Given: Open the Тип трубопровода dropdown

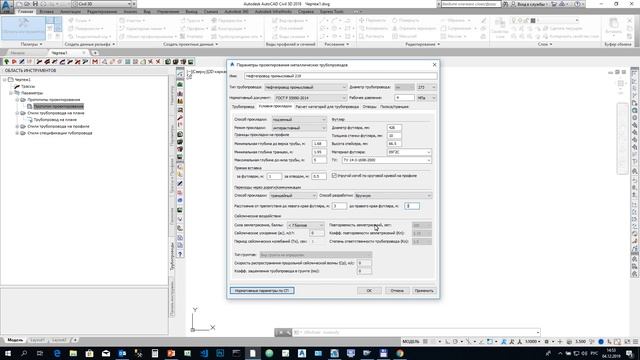Looking at the screenshot, I should coord(305,87).
